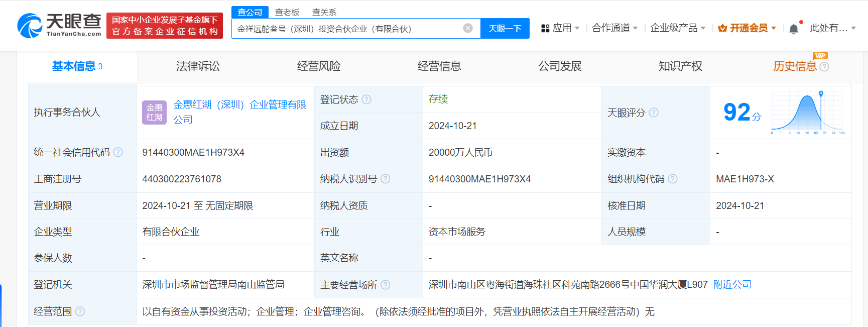
Task: Click the TianYanCha logo
Action: pyautogui.click(x=59, y=25)
